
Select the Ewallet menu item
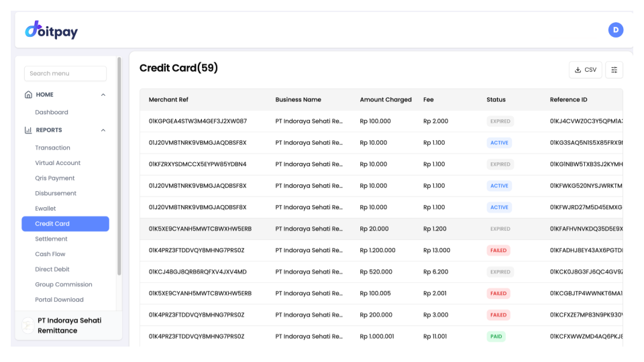[x=45, y=208]
